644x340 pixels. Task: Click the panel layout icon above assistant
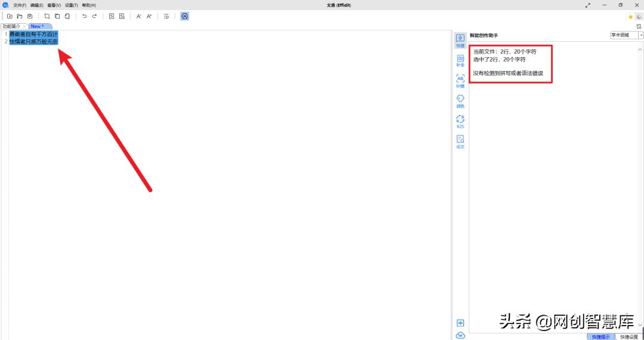pyautogui.click(x=639, y=26)
